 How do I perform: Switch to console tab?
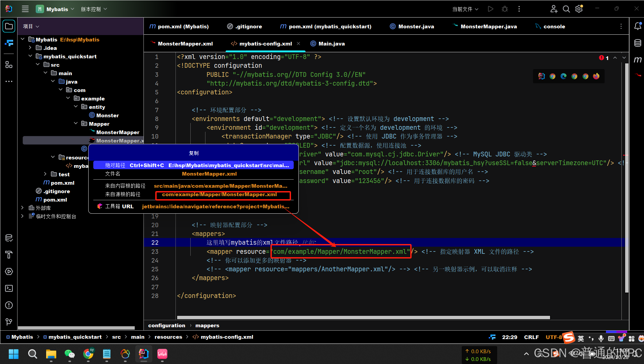click(550, 26)
